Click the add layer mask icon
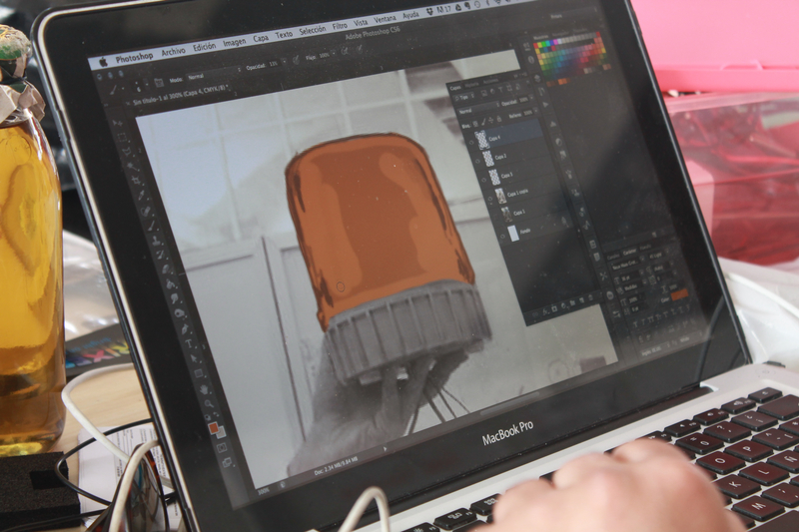Screen dimensions: 799x532 coord(554,308)
